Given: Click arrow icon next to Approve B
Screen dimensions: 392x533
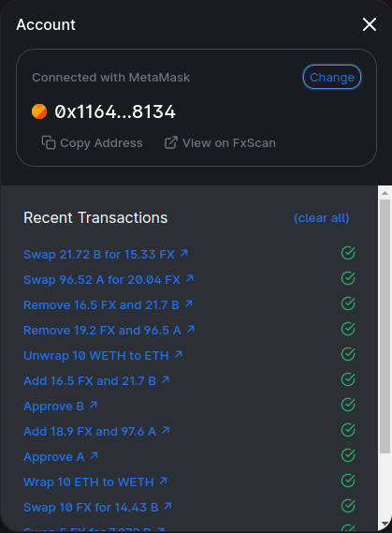Looking at the screenshot, I should coord(94,405).
